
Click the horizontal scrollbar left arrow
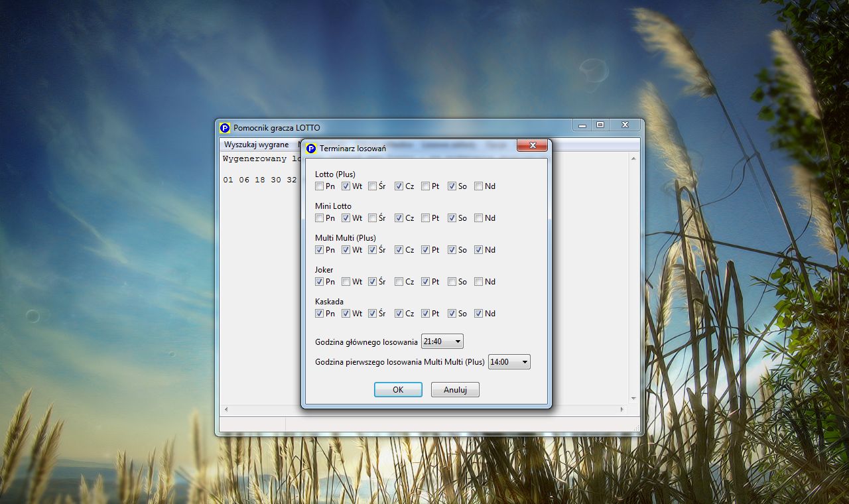(x=226, y=410)
